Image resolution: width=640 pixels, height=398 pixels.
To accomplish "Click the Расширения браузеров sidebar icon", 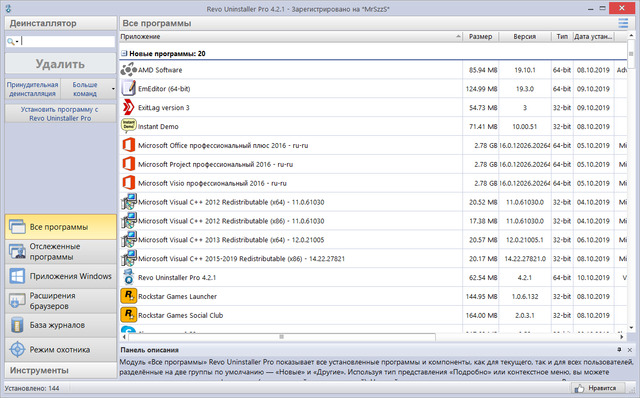I will tap(17, 301).
